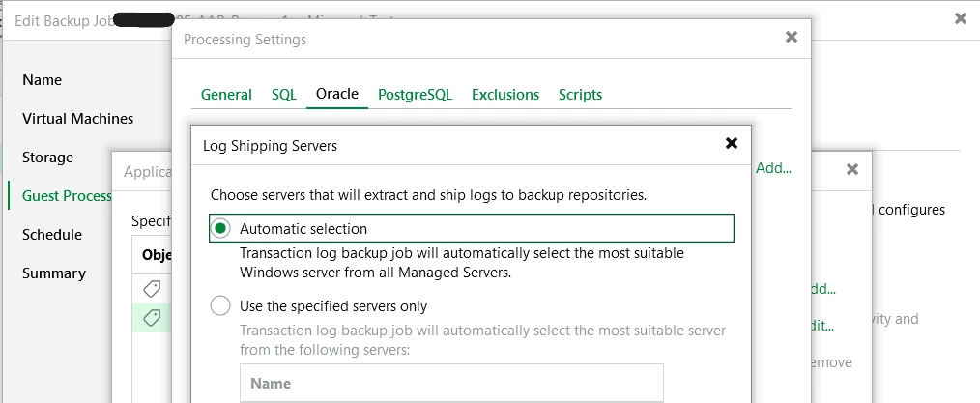Click the Add... link in Processing Settings

coord(773,168)
